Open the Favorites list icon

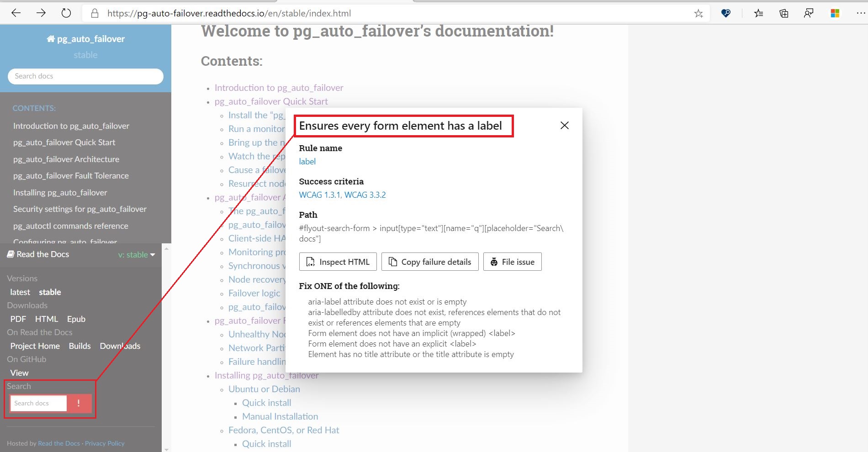pyautogui.click(x=758, y=13)
